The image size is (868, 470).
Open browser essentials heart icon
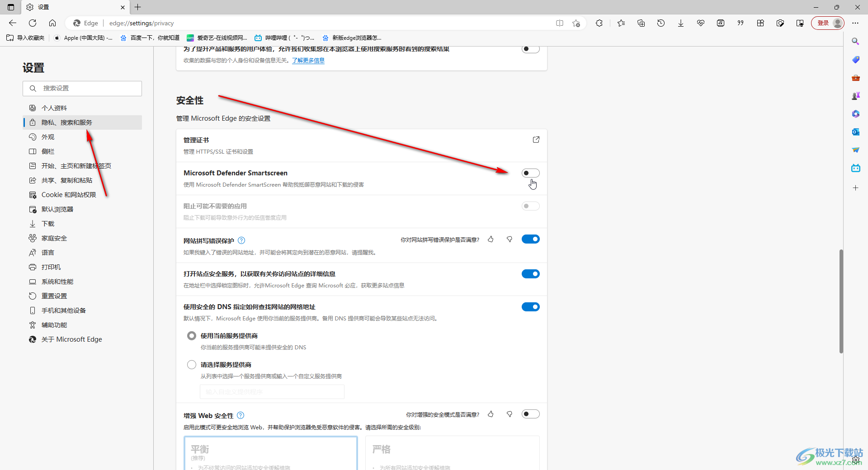(x=701, y=23)
